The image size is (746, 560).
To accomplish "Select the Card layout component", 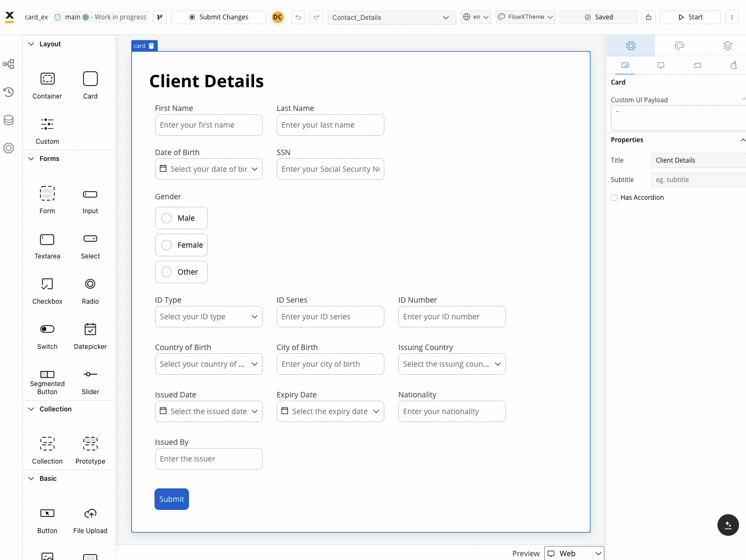I will coord(90,85).
